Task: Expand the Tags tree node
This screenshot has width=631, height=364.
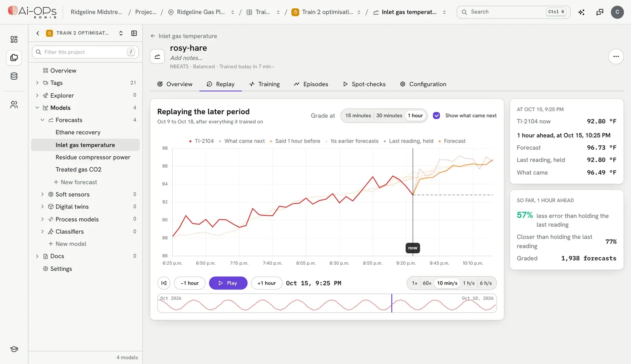Action: [37, 83]
